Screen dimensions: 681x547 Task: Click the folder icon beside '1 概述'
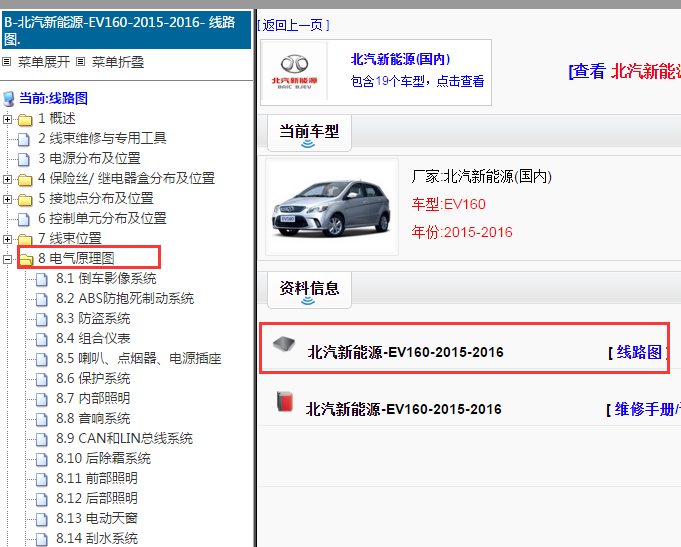tap(25, 119)
